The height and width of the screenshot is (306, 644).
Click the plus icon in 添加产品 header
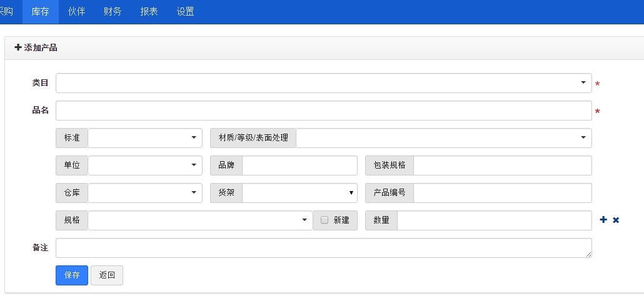(18, 47)
